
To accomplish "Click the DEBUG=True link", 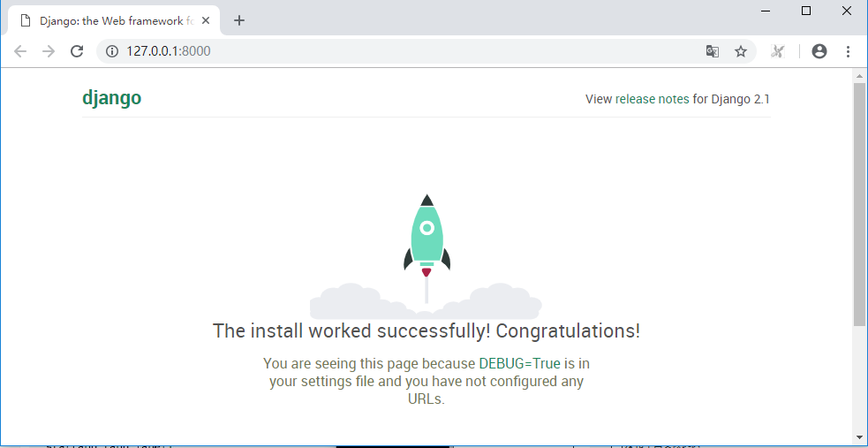I will pyautogui.click(x=520, y=364).
